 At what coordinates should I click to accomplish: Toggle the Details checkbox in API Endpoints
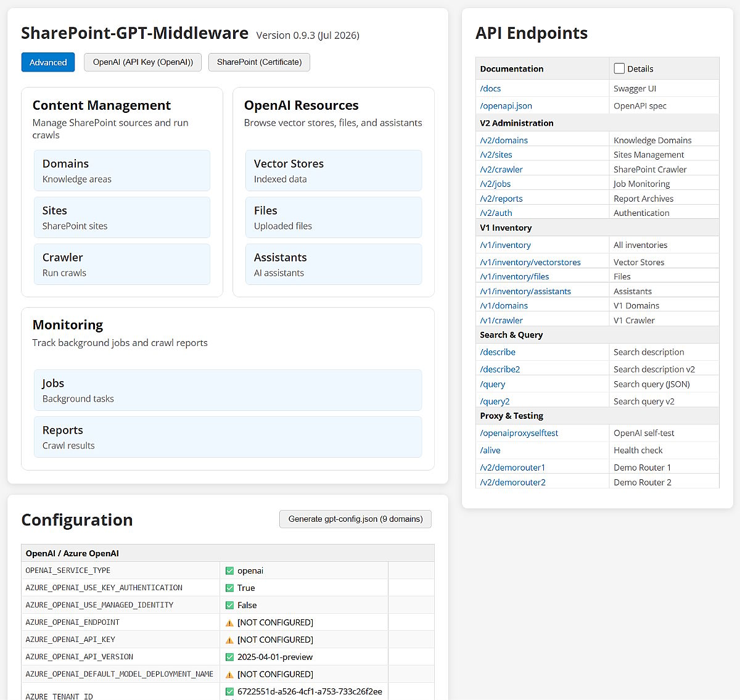(619, 68)
